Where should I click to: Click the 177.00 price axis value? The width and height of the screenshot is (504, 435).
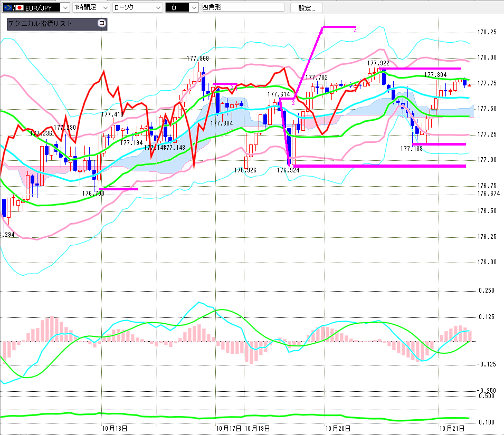coord(487,160)
